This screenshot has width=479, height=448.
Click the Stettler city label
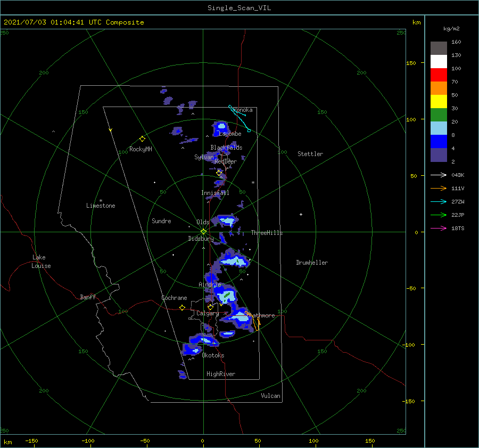[310, 154]
